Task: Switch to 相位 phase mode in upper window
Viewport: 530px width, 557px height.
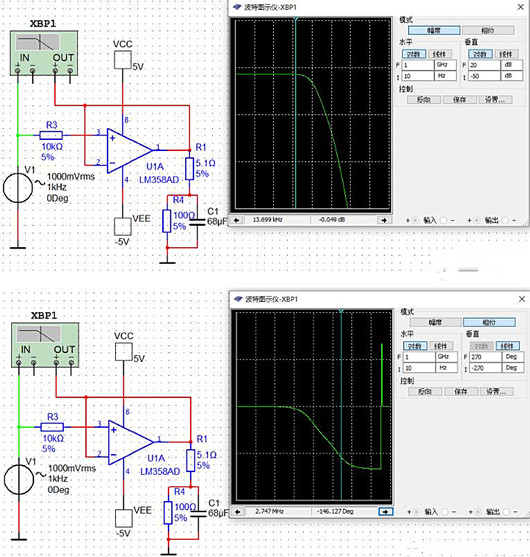Action: pyautogui.click(x=488, y=31)
